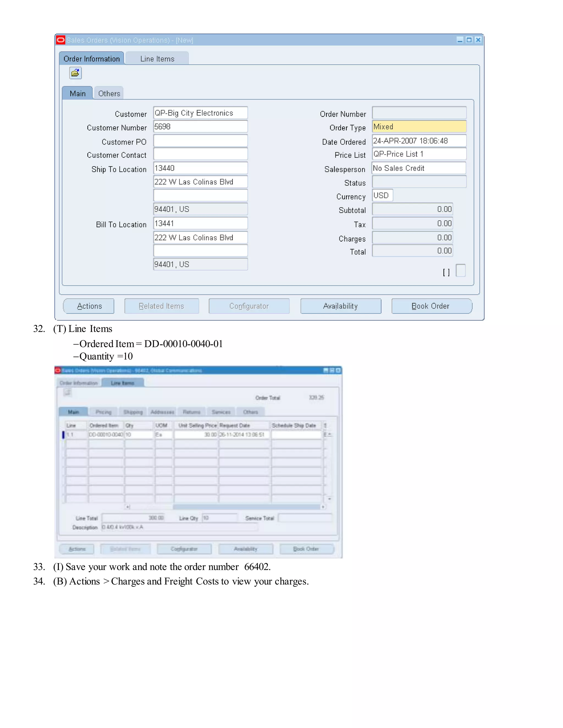563x728 pixels.
Task: Select the Main sub-tab in upper window
Action: click(77, 93)
